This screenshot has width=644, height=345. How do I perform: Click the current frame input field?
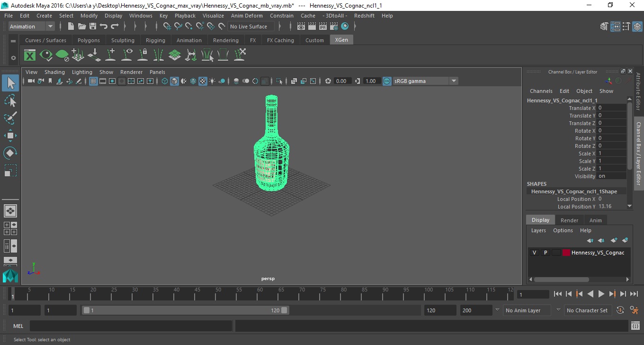tap(533, 294)
